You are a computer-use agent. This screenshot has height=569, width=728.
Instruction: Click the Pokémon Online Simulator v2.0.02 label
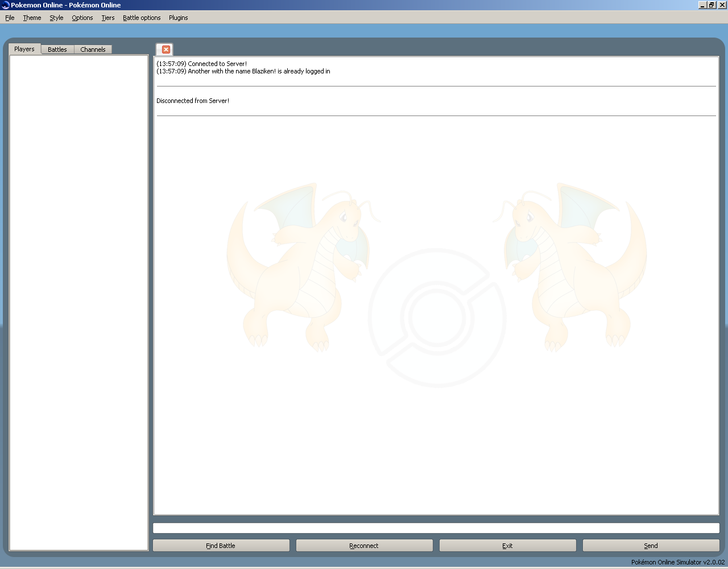(x=678, y=562)
